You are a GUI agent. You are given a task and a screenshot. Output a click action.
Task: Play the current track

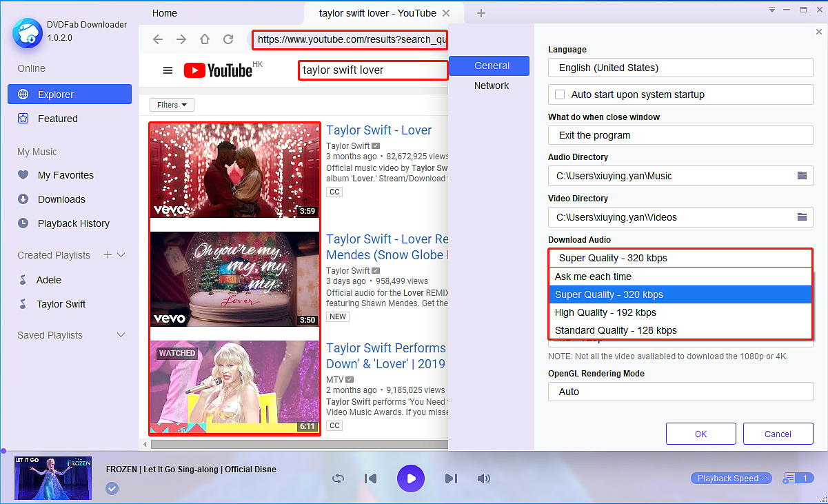click(x=411, y=478)
